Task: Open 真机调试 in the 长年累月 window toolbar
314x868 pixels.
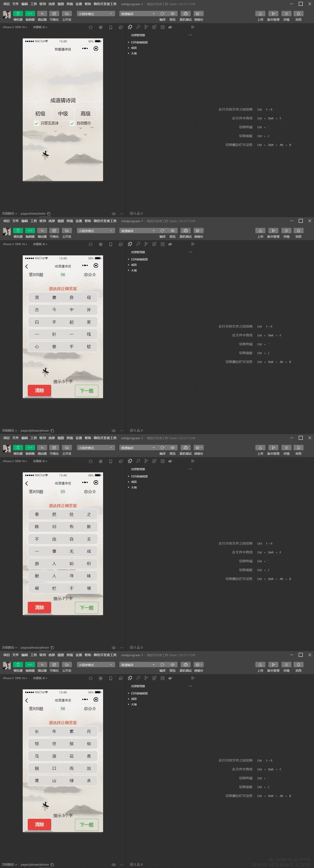Action: tap(185, 665)
